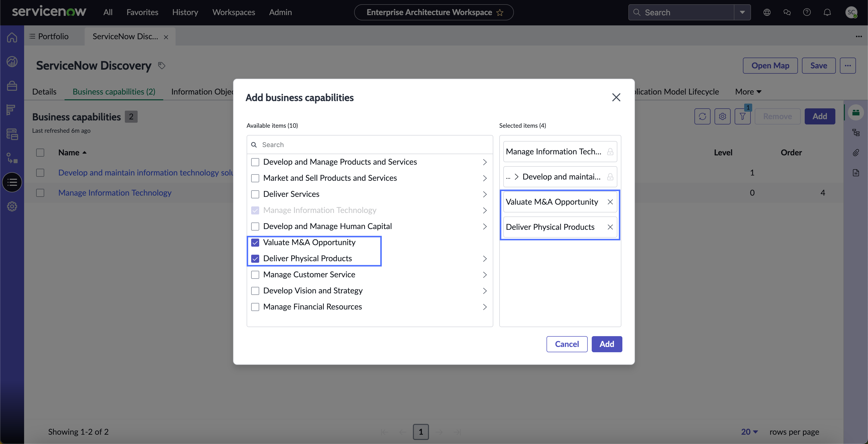Open the attachments paperclip icon
The image size is (868, 444).
856,153
